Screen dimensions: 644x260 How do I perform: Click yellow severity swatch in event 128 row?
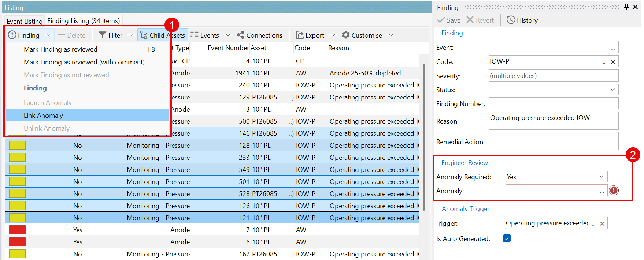(x=17, y=145)
